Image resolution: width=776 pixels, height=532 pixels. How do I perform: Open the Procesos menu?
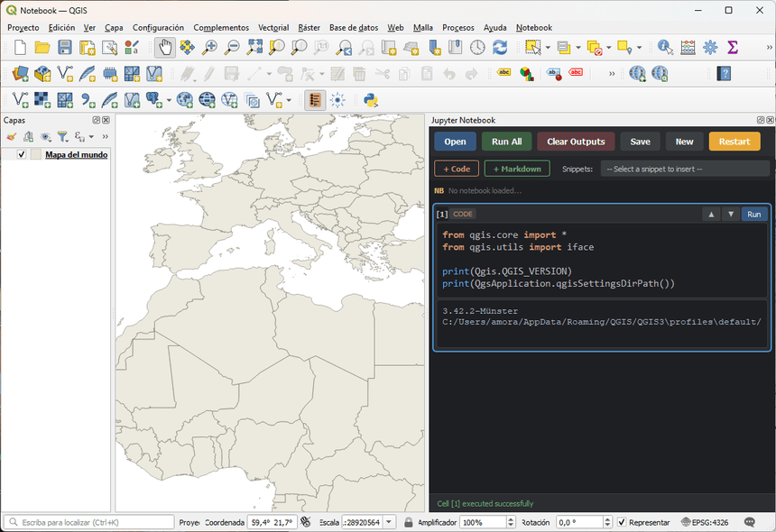point(458,28)
